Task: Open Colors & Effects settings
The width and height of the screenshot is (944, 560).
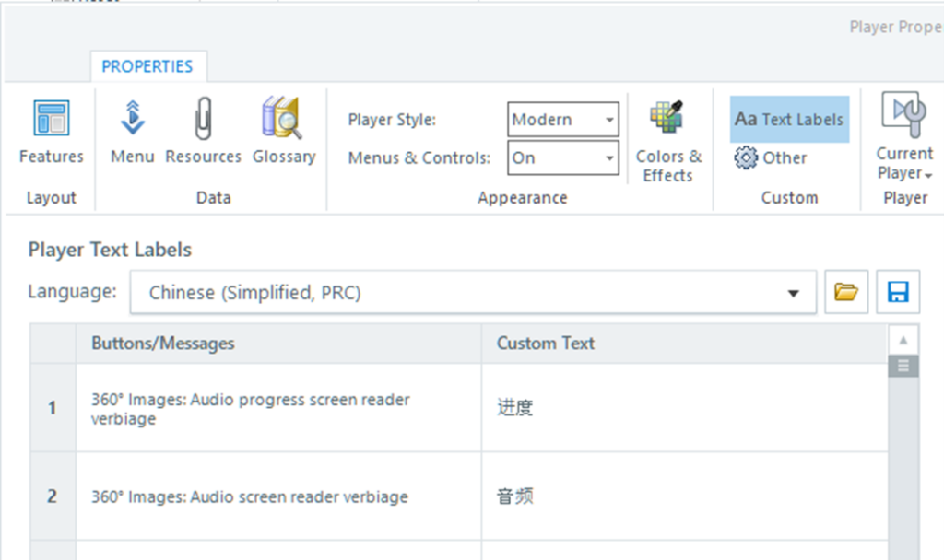Action: [668, 141]
